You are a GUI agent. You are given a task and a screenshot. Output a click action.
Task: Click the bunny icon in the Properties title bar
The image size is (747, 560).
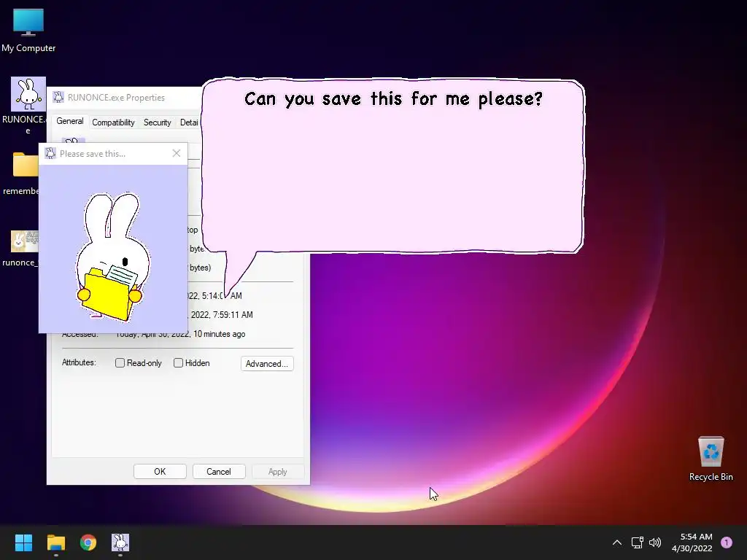(x=58, y=97)
